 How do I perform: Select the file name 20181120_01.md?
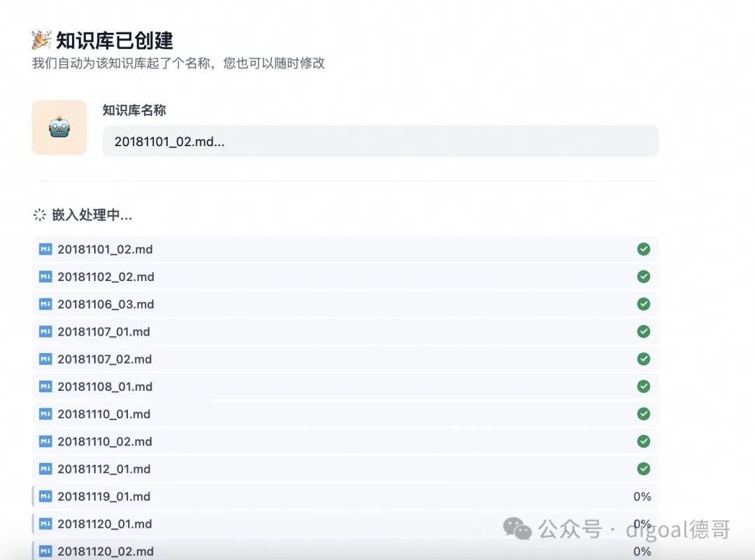tap(105, 524)
